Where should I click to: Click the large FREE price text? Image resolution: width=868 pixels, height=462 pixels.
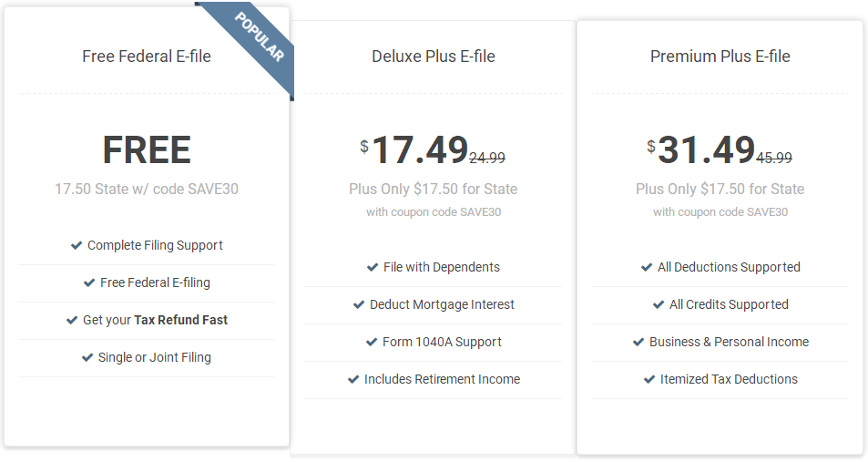[147, 150]
